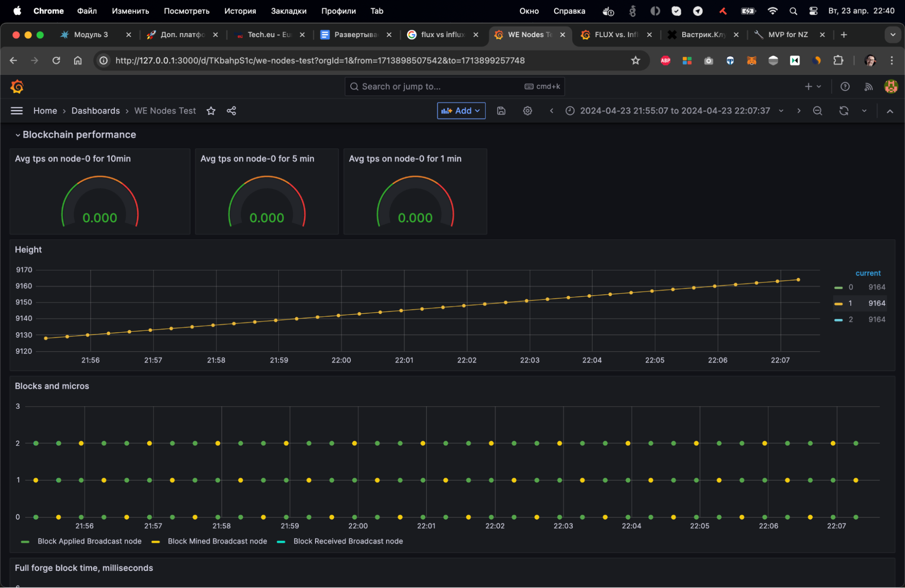
Task: Refresh the dashboard
Action: (843, 111)
